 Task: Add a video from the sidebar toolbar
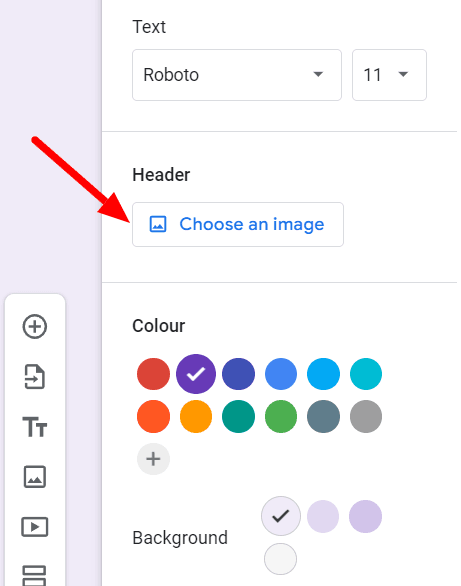point(35,527)
